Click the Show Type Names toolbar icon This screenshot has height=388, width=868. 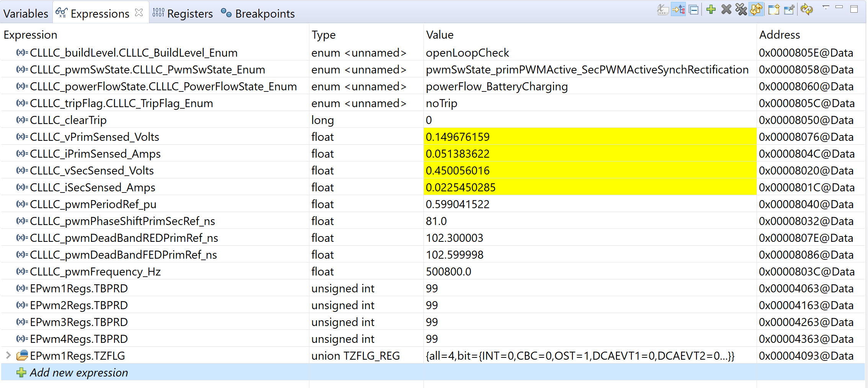[x=663, y=10]
